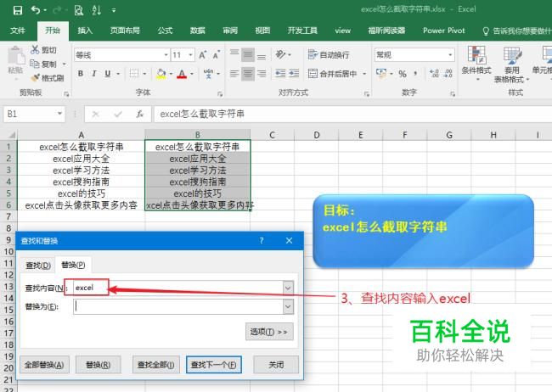Open the font size 11 dropdown
This screenshot has width=552, height=392.
[190, 55]
